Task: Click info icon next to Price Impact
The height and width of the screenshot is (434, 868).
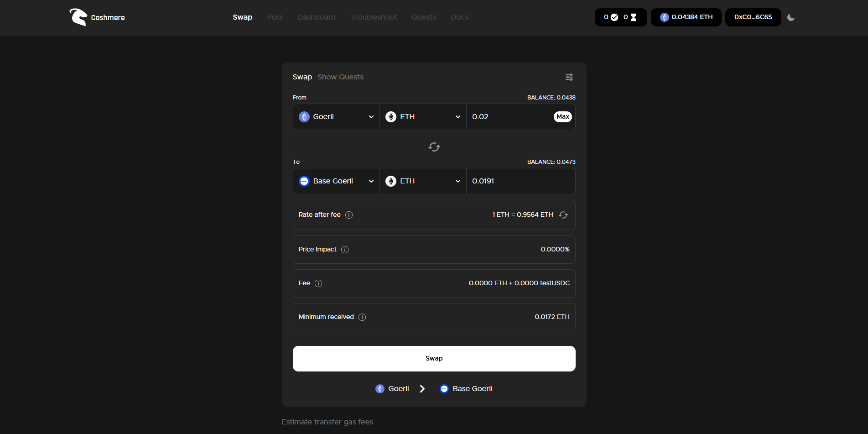Action: [x=345, y=250]
